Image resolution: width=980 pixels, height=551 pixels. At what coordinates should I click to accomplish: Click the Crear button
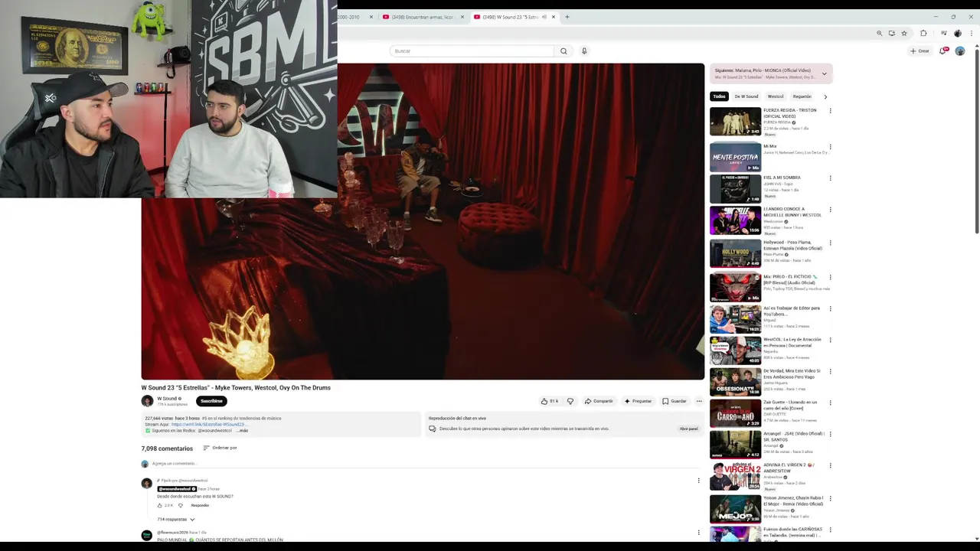(x=920, y=51)
